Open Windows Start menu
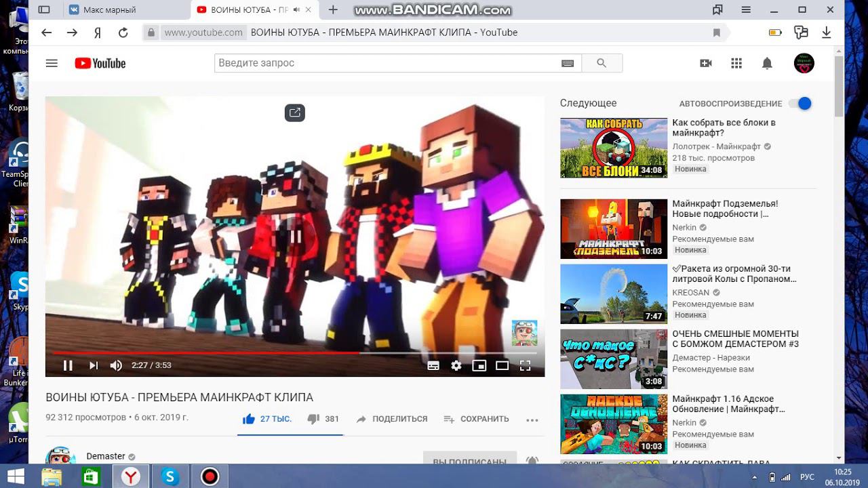 pyautogui.click(x=15, y=476)
